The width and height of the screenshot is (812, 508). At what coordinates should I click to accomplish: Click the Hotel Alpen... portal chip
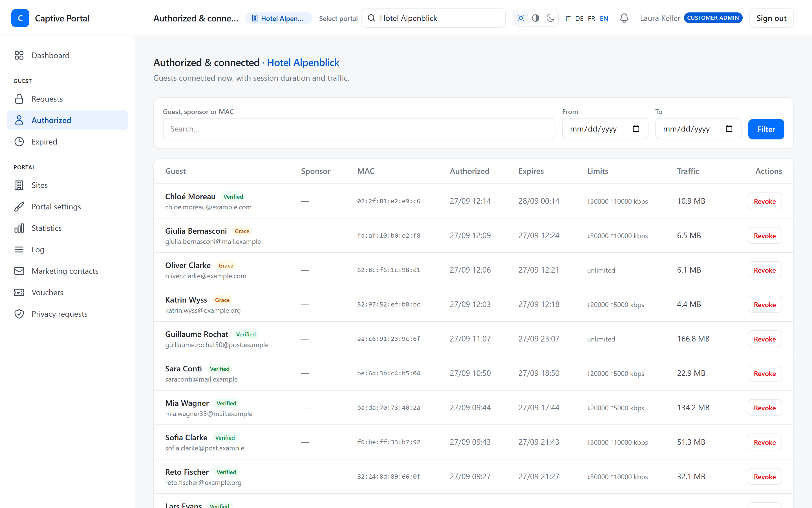point(279,18)
